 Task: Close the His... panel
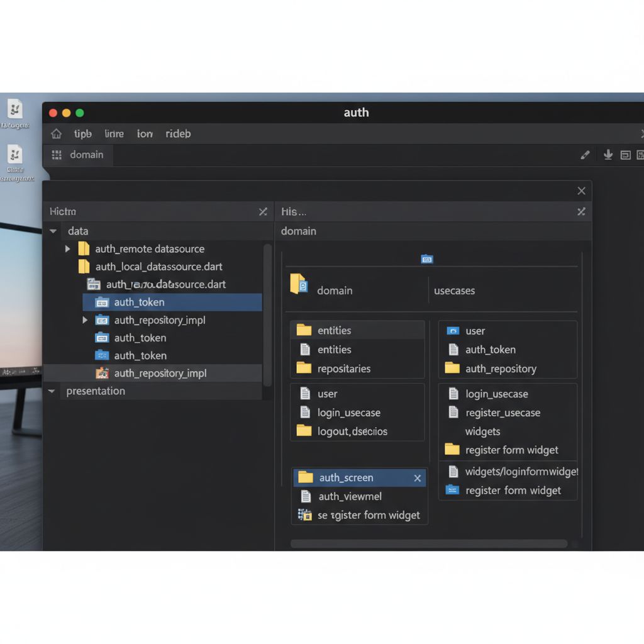pos(581,211)
